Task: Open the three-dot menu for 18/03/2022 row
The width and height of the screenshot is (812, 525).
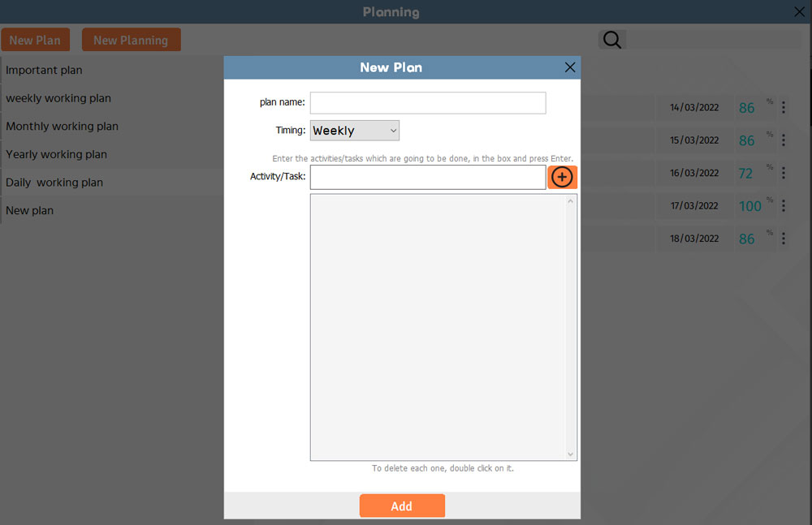Action: [784, 239]
